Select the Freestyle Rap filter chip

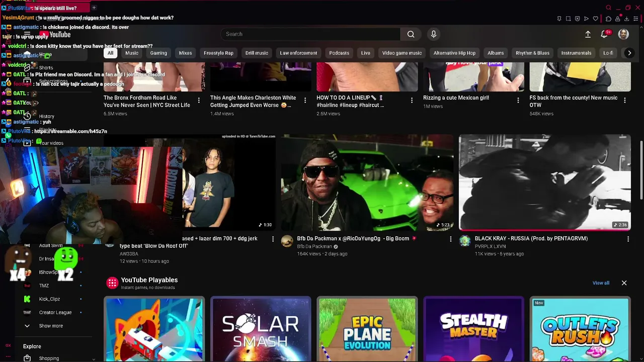click(x=218, y=53)
